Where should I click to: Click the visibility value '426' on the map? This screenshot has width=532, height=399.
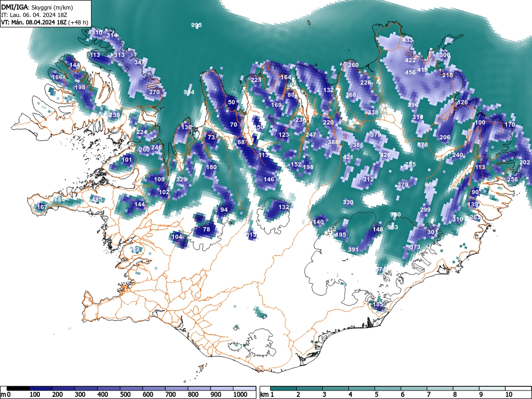click(385, 155)
